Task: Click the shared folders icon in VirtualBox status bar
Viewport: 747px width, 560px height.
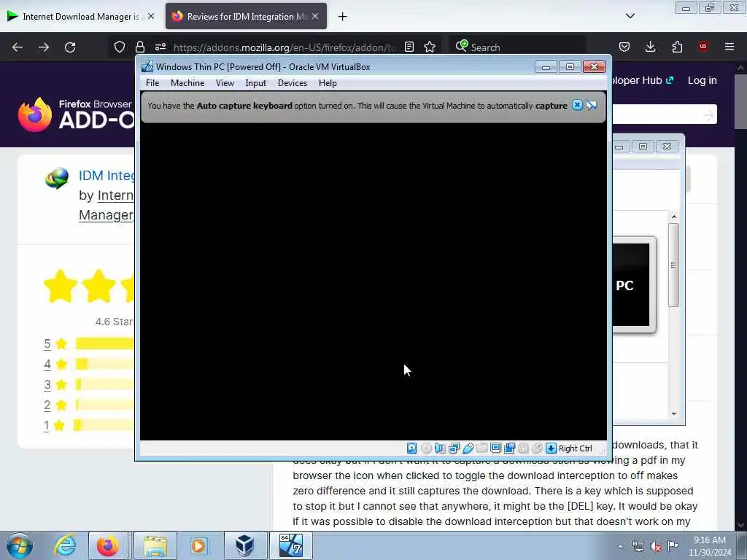Action: [x=481, y=448]
